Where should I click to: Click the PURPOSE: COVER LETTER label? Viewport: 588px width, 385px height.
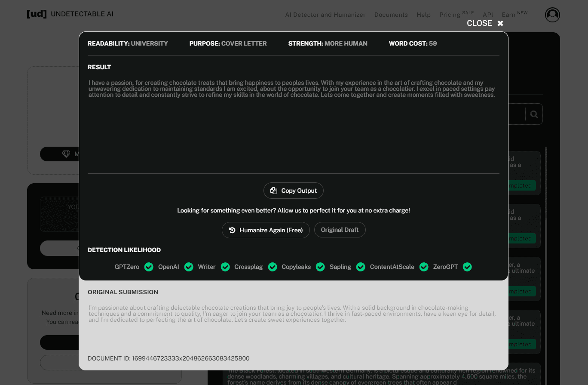pos(228,43)
